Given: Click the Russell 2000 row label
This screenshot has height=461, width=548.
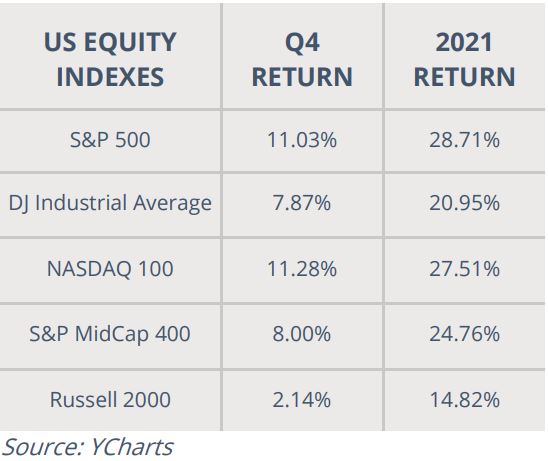Looking at the screenshot, I should tap(110, 400).
